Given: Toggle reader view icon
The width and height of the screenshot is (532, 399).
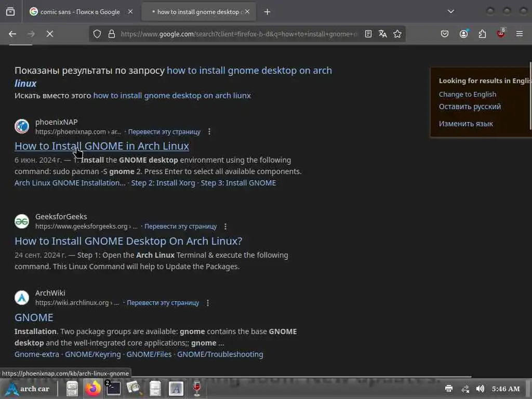Looking at the screenshot, I should [368, 34].
